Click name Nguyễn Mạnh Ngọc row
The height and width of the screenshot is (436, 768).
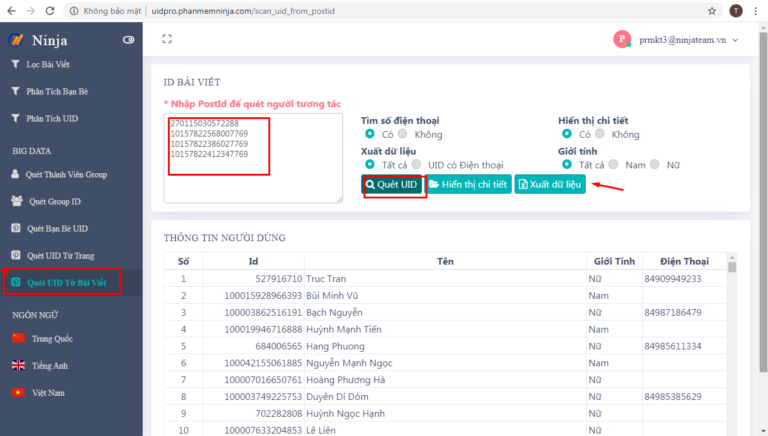coord(349,363)
